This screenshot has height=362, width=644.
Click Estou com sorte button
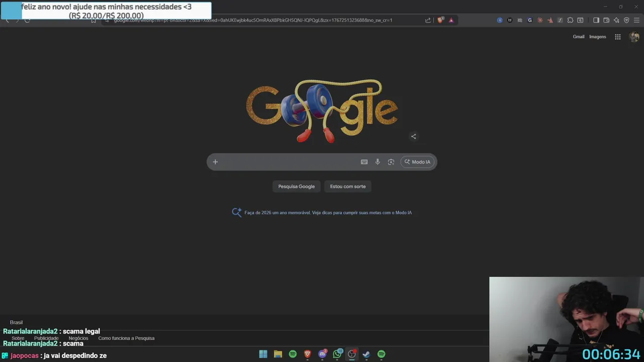(x=348, y=187)
